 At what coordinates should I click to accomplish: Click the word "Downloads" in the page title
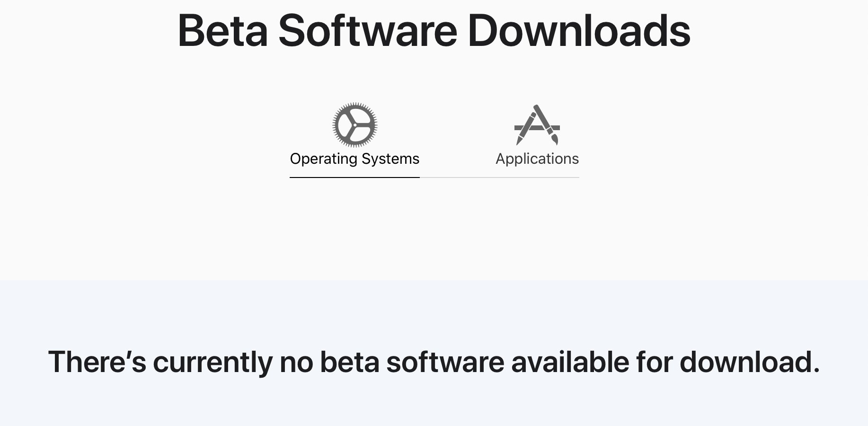pos(579,31)
